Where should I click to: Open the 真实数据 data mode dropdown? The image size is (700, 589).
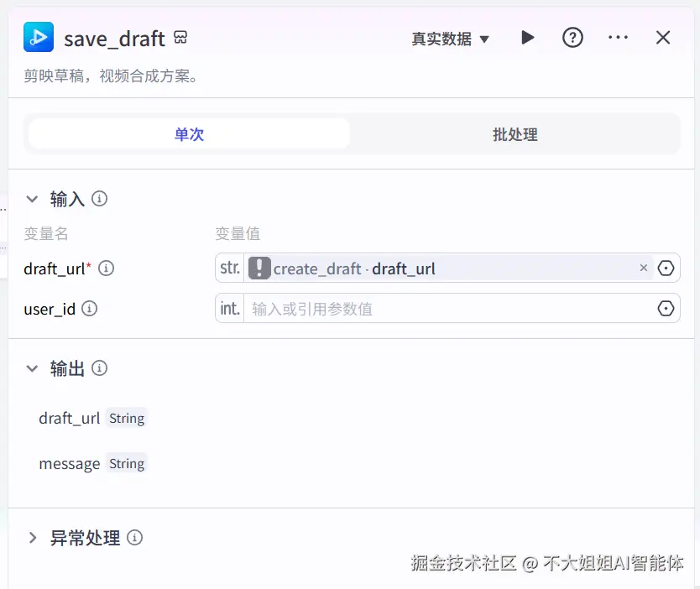point(450,39)
